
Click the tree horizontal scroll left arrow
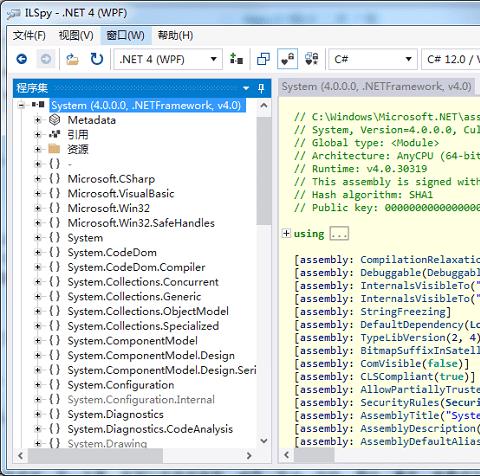click(x=21, y=455)
